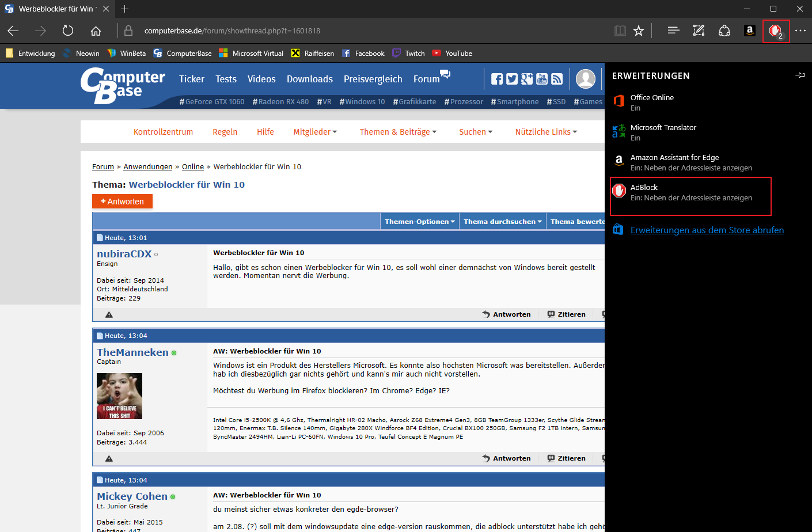Viewport: 812px width, 532px height.
Task: Open the Downloads menu item
Action: click(310, 79)
